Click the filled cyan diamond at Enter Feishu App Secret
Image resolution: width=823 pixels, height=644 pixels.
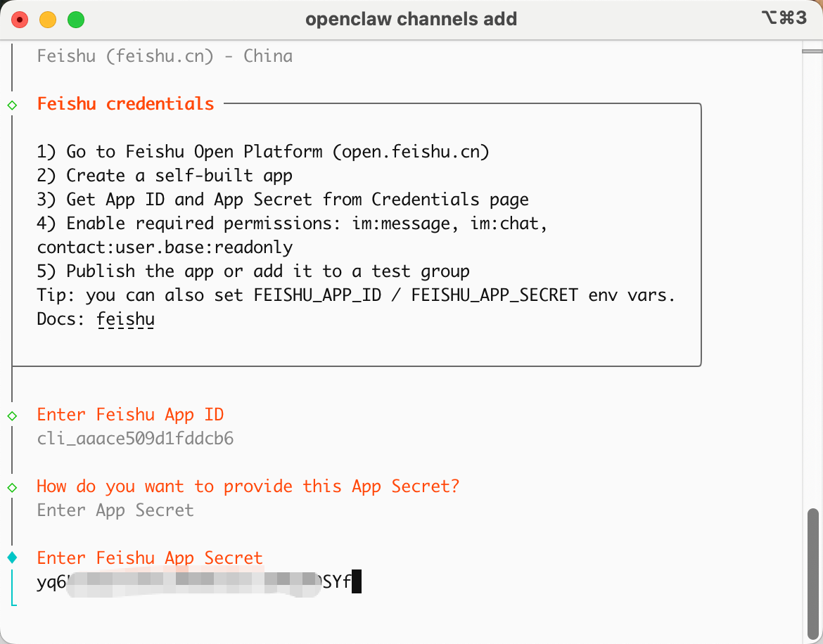pos(12,558)
